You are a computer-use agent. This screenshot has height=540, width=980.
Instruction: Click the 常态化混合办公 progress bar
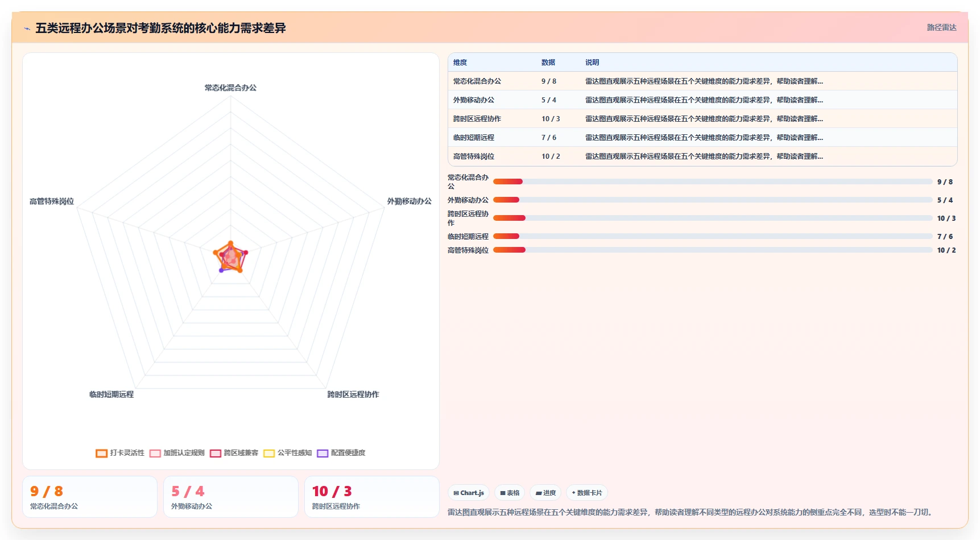pyautogui.click(x=713, y=182)
